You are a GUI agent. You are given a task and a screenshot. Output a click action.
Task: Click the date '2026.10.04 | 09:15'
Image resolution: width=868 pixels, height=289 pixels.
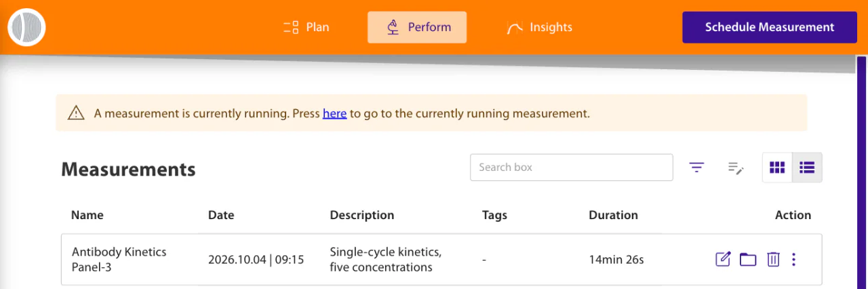pyautogui.click(x=256, y=259)
